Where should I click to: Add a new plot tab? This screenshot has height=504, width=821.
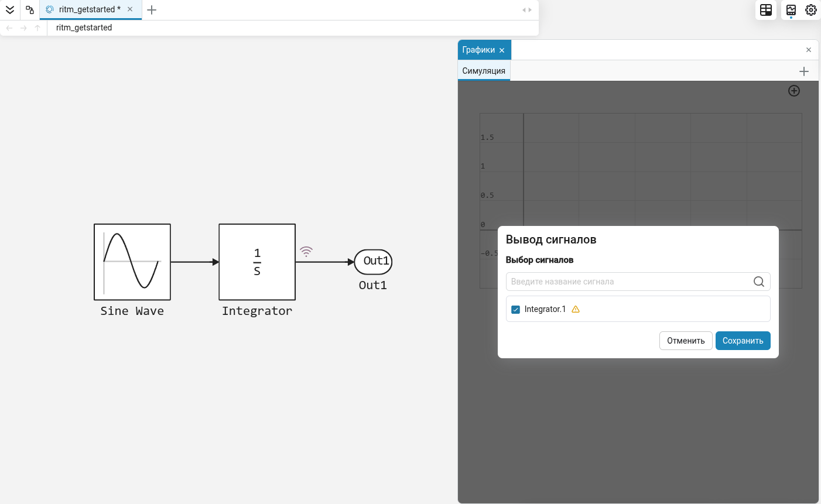click(x=804, y=71)
